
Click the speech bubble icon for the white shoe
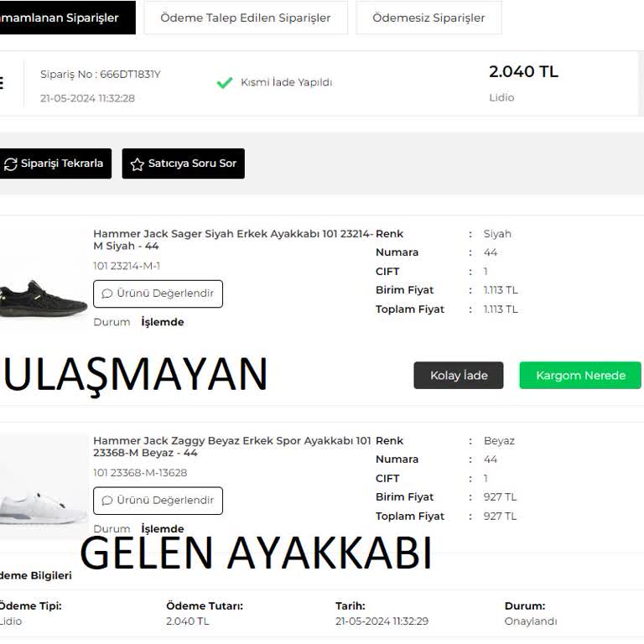click(x=107, y=501)
